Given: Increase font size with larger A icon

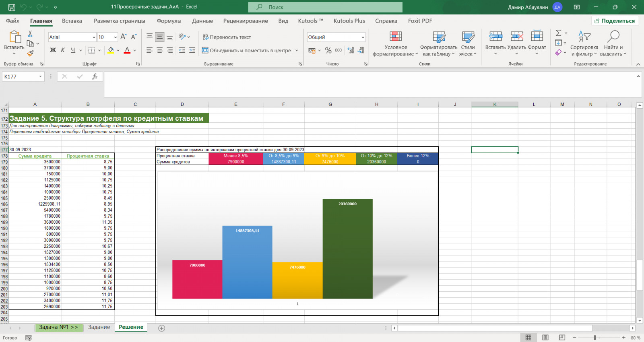Looking at the screenshot, I should (124, 37).
